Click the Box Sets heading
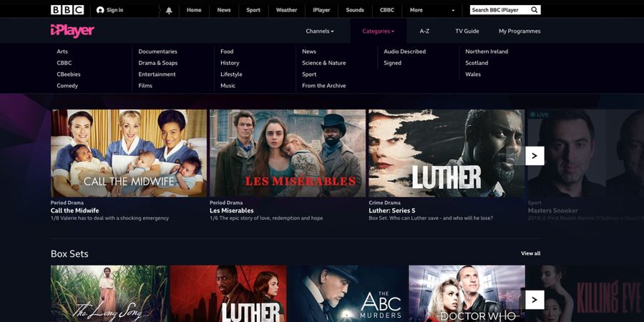 (x=69, y=254)
